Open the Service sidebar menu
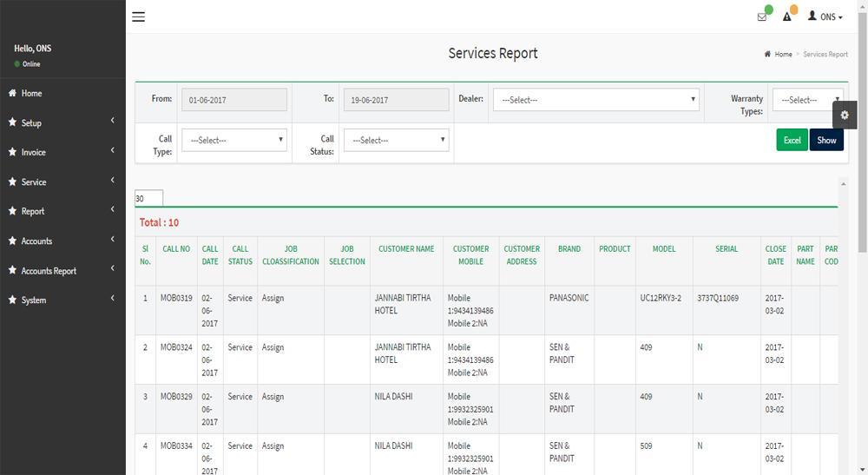The width and height of the screenshot is (868, 475). coord(62,181)
